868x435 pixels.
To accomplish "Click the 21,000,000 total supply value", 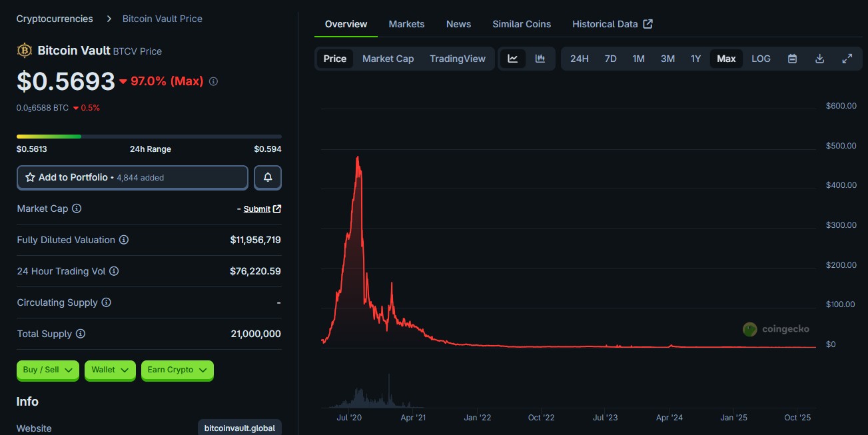I will click(x=256, y=334).
